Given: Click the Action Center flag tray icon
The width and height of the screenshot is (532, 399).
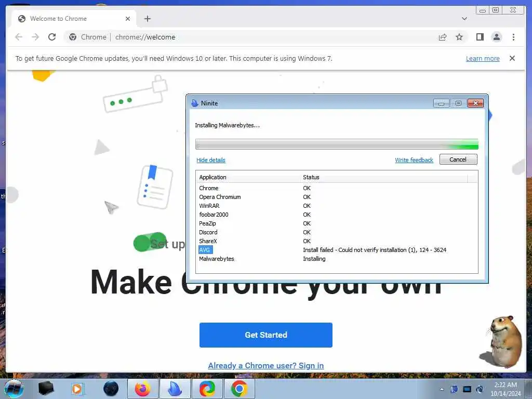Looking at the screenshot, I should point(454,389).
